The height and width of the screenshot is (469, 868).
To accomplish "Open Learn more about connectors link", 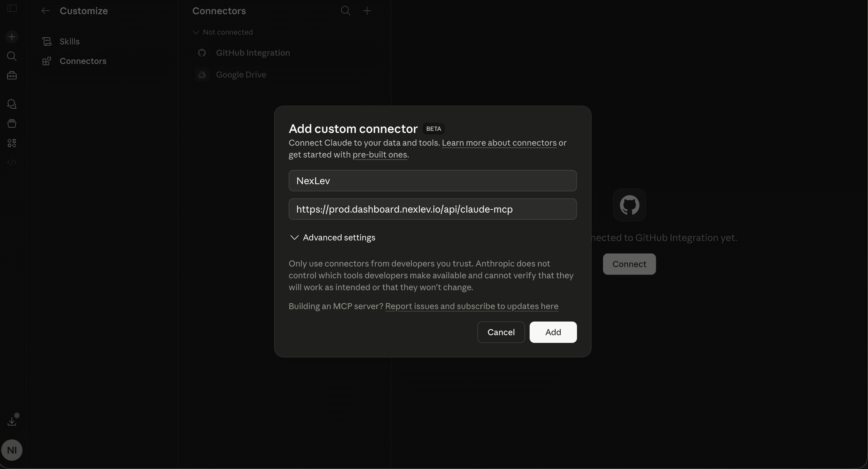I will point(499,143).
